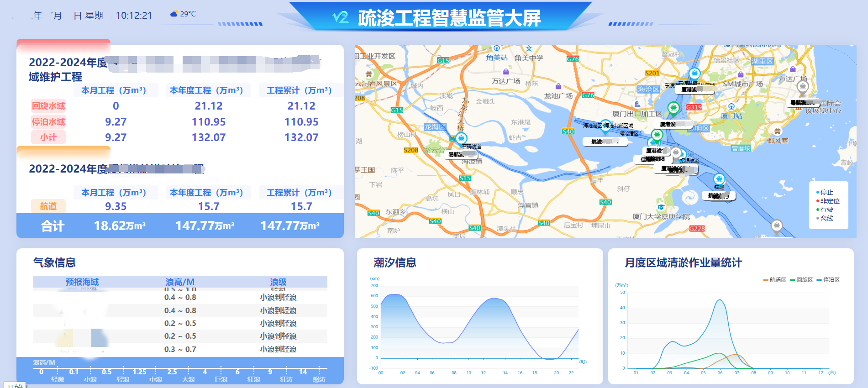Click 2.5 mark on wave height scale
Image resolution: width=868 pixels, height=388 pixels.
pos(172,372)
